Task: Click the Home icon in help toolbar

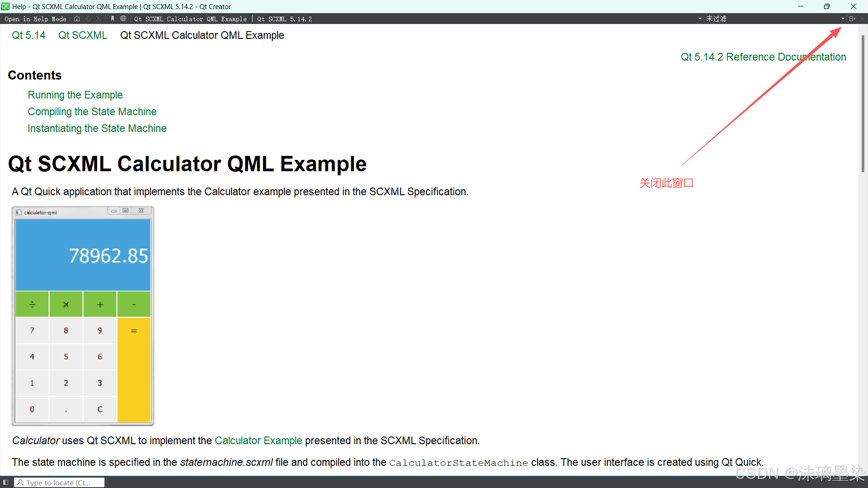Action: (x=77, y=19)
